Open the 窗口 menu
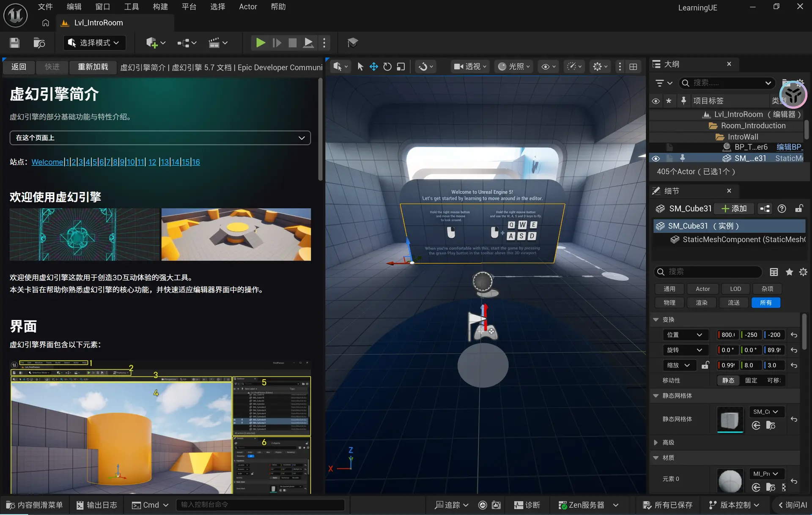 pos(103,7)
